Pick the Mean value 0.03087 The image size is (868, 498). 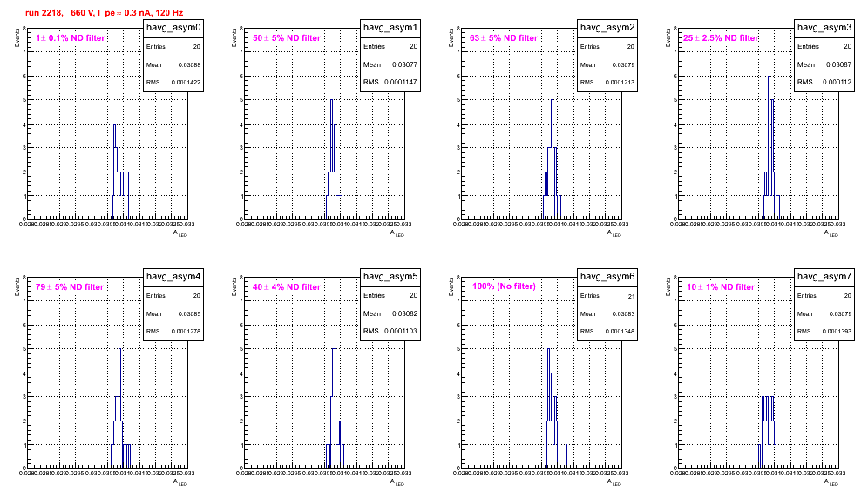tap(838, 64)
